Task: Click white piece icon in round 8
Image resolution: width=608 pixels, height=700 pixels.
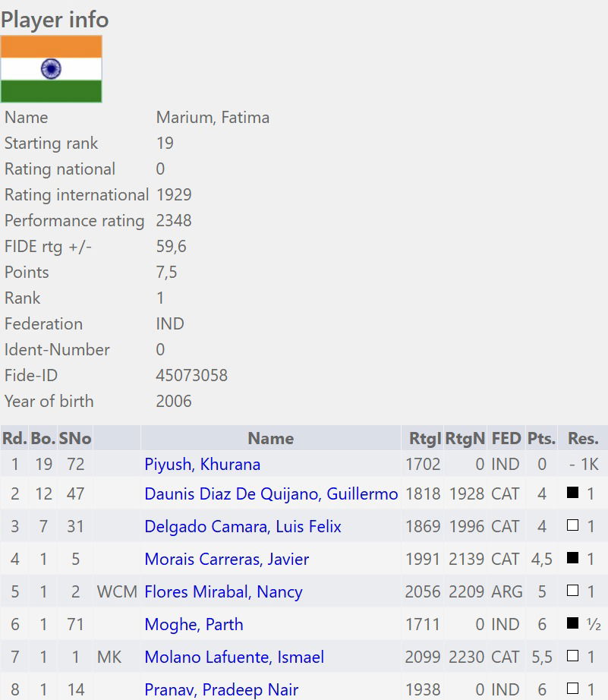Action: click(x=573, y=689)
